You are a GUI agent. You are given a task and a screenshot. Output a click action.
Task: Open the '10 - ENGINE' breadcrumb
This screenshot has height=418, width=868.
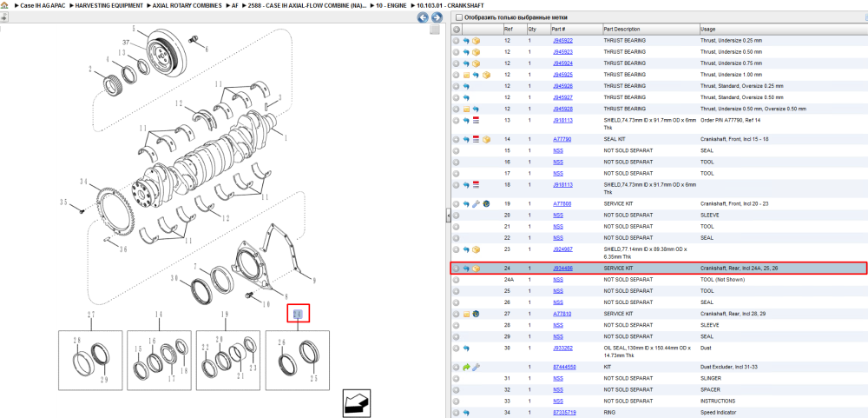click(x=391, y=5)
